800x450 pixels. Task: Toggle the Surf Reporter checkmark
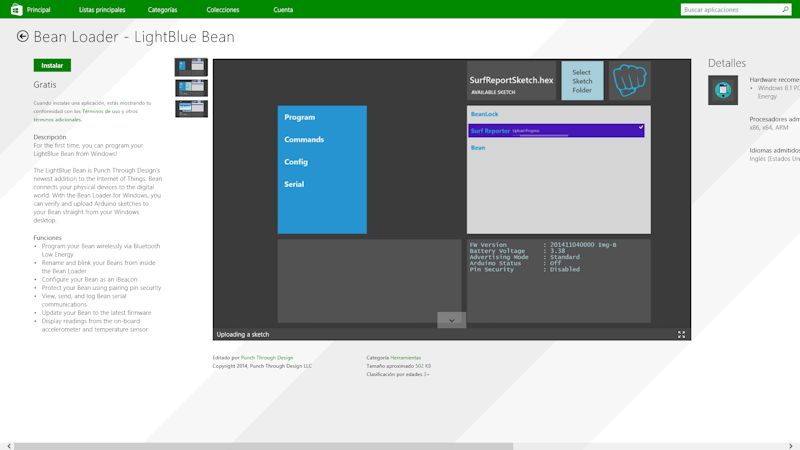pos(641,127)
